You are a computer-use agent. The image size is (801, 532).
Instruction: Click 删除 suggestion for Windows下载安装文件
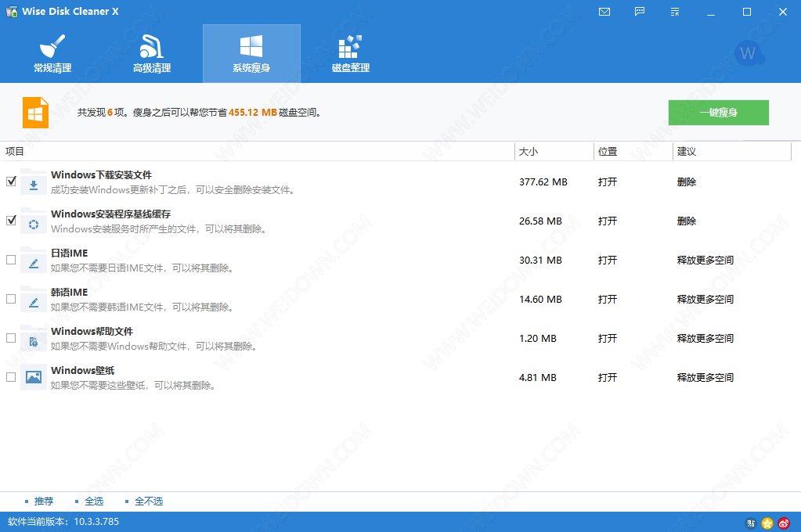click(x=687, y=182)
